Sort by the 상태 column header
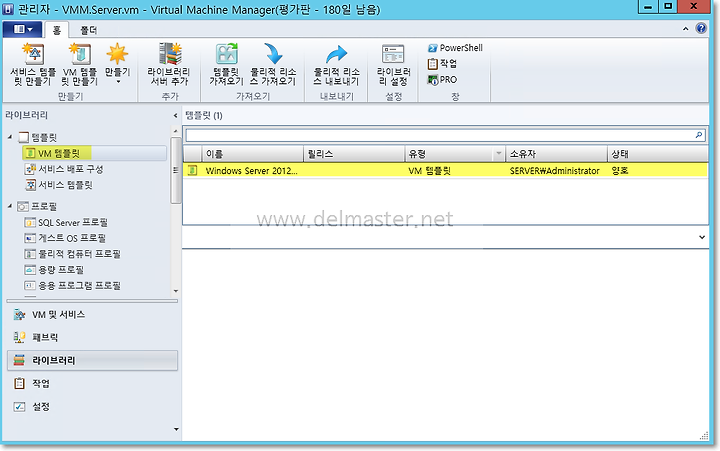 (x=658, y=154)
